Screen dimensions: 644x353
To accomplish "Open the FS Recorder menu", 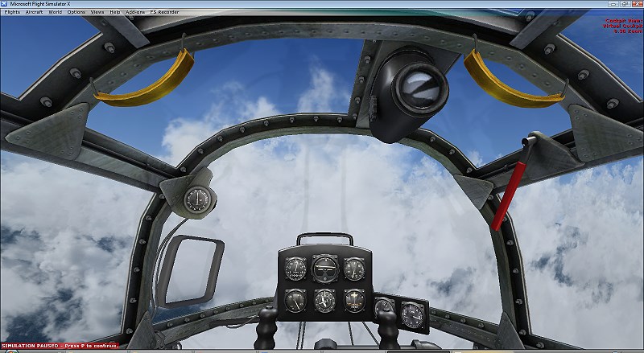I will [x=164, y=12].
